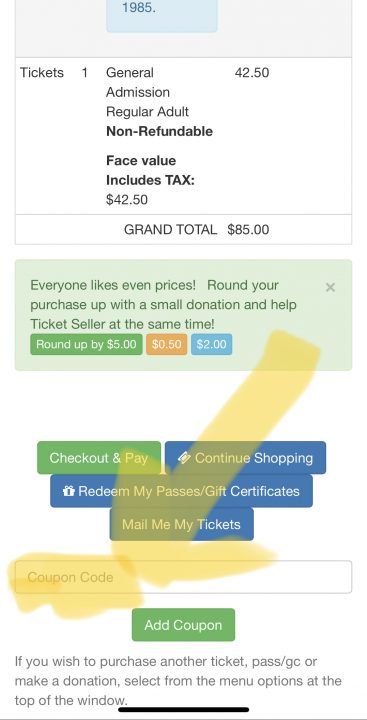The height and width of the screenshot is (720, 367).
Task: Click the $85.00 grand total amount
Action: point(248,230)
